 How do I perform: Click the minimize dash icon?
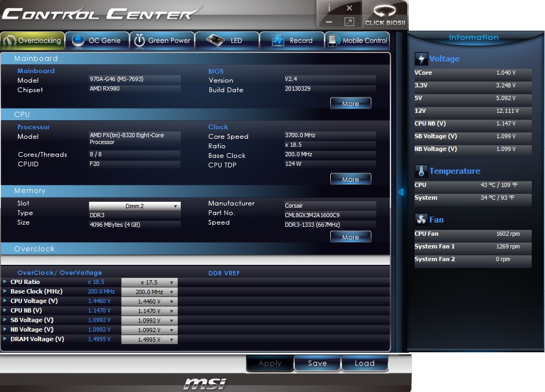tap(329, 22)
